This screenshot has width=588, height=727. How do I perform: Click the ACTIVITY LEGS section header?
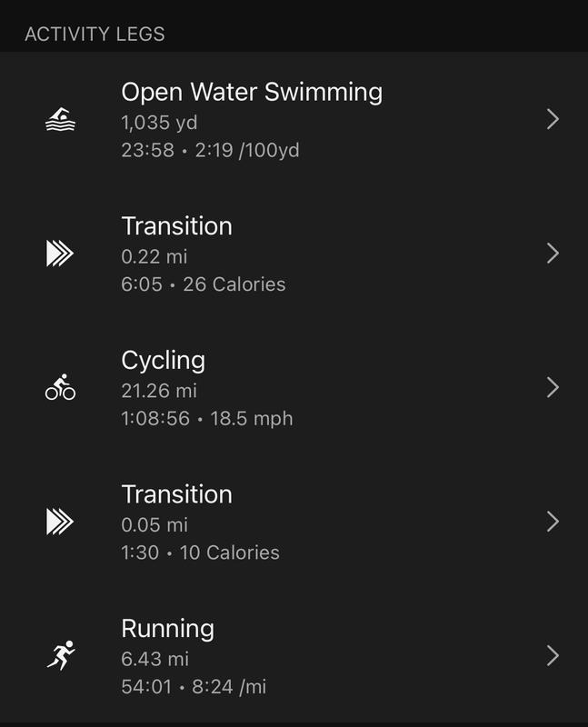[95, 35]
